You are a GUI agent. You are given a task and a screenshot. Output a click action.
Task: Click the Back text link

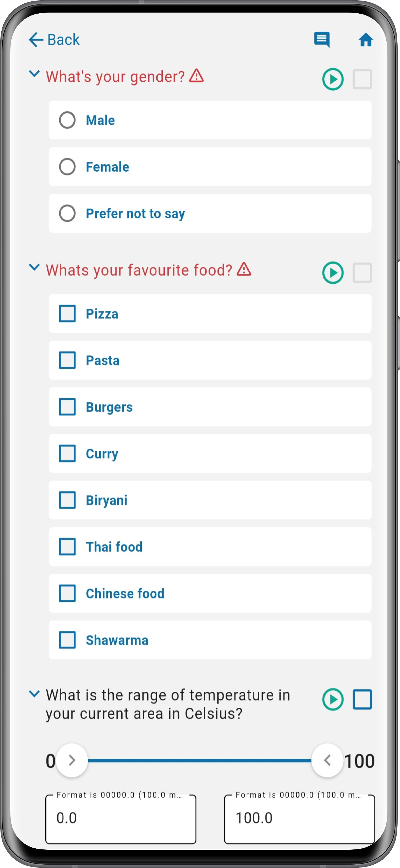[63, 40]
